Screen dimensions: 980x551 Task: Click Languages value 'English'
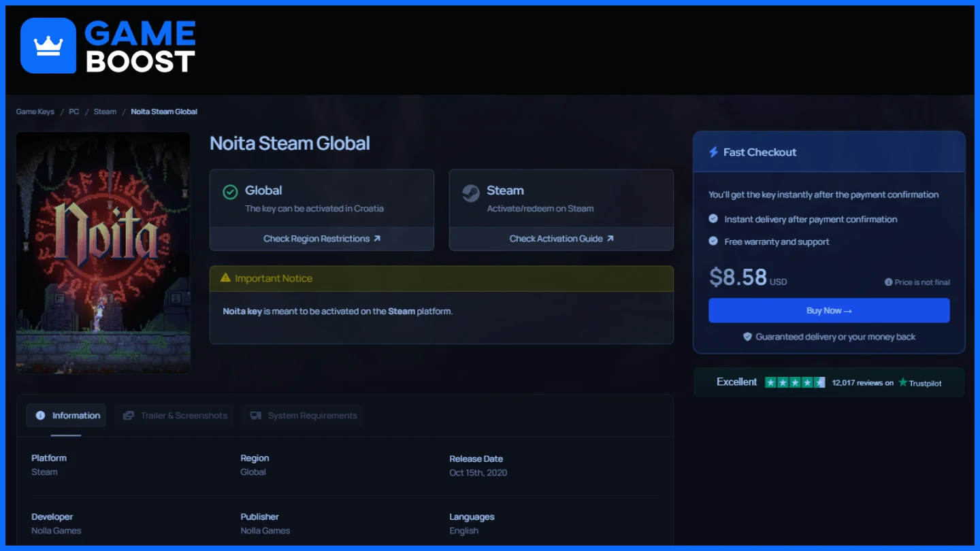click(463, 531)
